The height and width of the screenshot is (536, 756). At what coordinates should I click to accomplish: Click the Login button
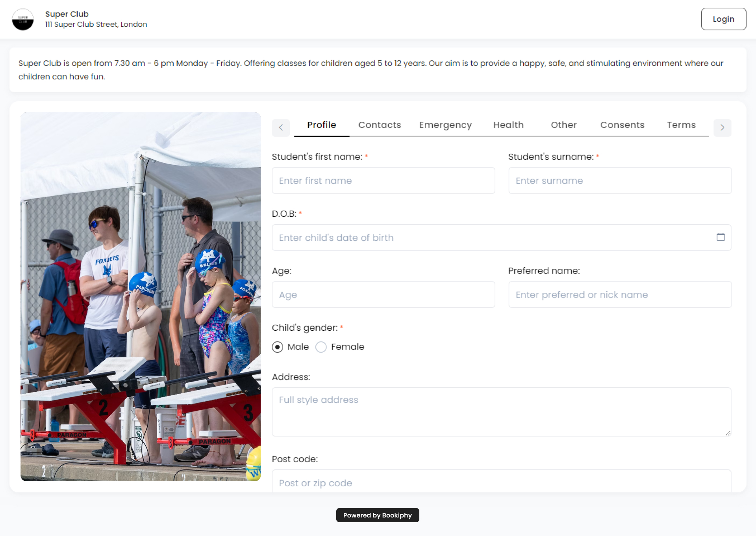[723, 19]
